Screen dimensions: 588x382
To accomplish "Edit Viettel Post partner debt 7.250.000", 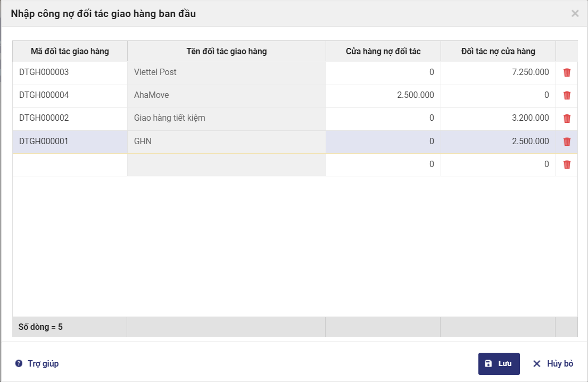I will 498,72.
